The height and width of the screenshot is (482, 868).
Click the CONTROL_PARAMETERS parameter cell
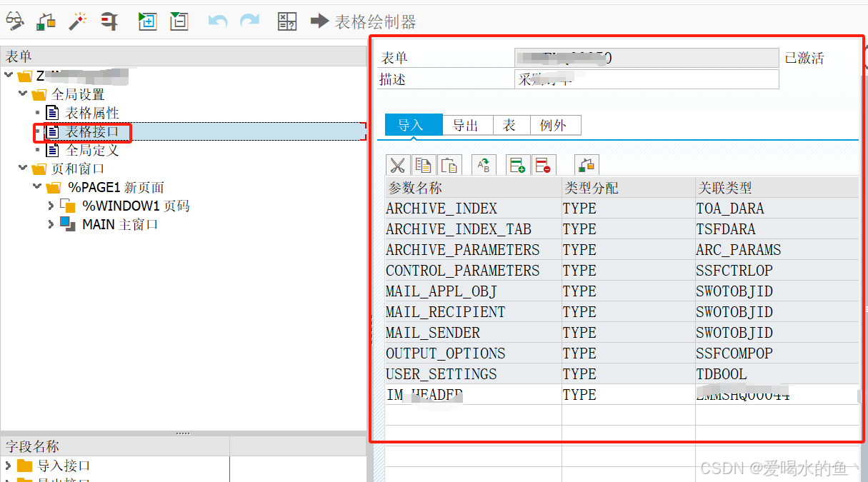[x=472, y=271]
